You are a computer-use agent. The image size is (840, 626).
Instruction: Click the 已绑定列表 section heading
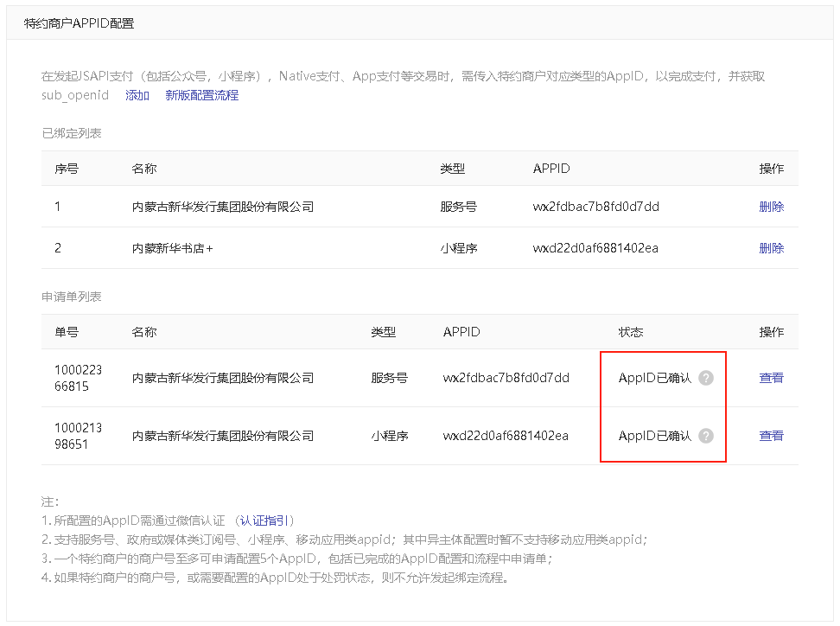click(71, 133)
